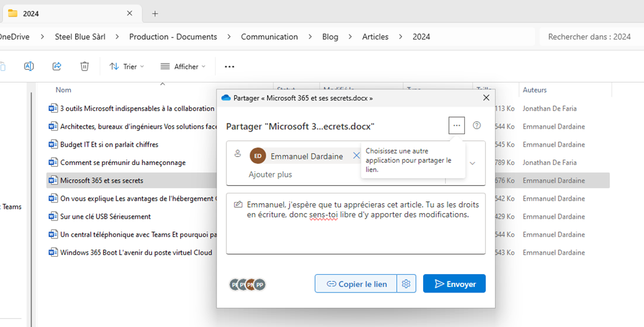
Task: Click the Envoyer button
Action: 455,283
